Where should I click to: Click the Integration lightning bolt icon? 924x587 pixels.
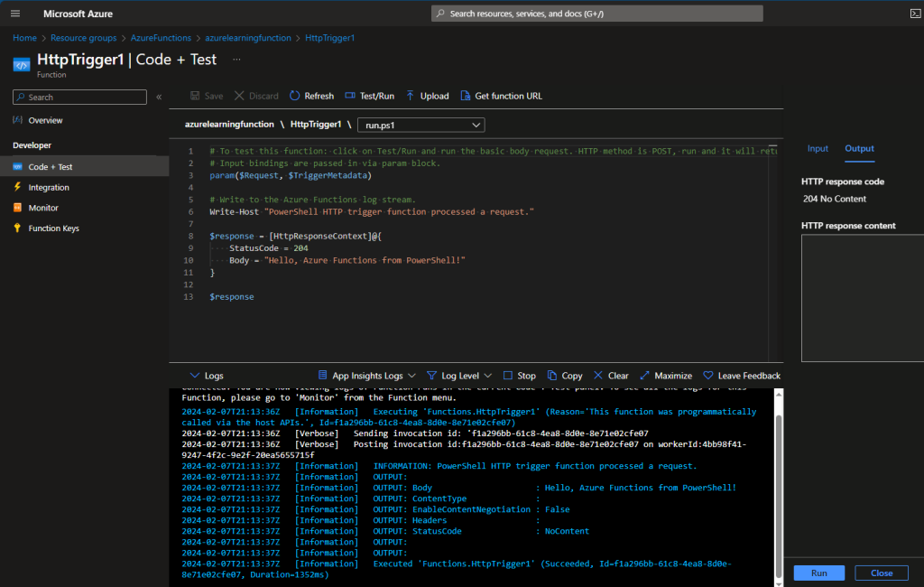[x=18, y=187]
